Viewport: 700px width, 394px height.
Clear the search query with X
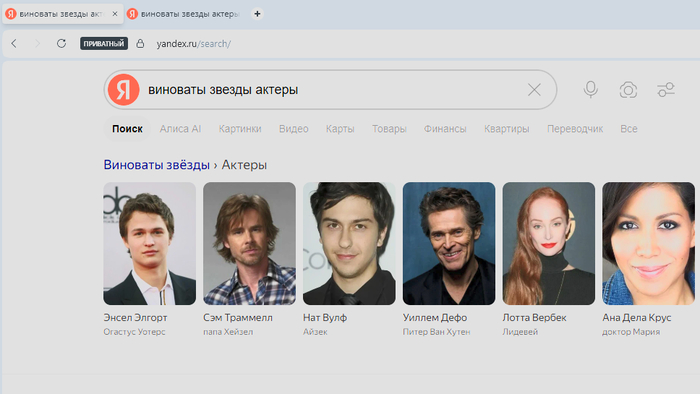(534, 90)
